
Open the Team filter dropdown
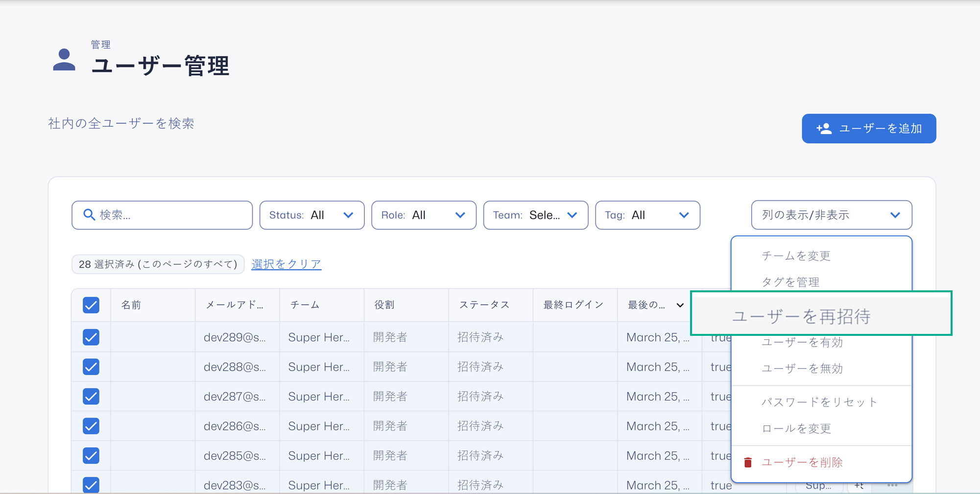click(x=536, y=215)
